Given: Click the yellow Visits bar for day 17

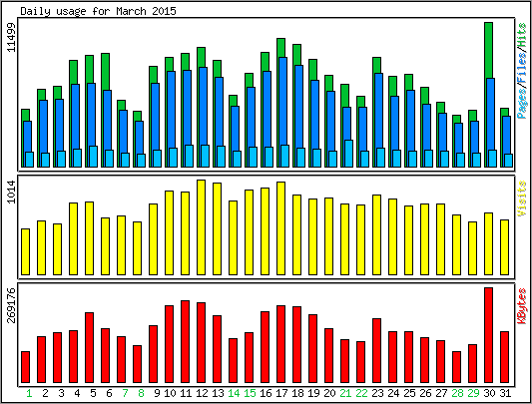Looking at the screenshot, I should coord(280,228).
